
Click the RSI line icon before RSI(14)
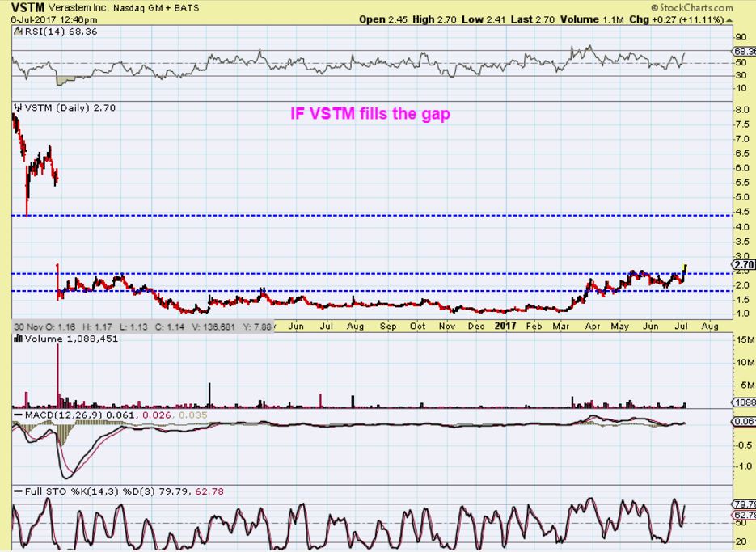tap(18, 32)
